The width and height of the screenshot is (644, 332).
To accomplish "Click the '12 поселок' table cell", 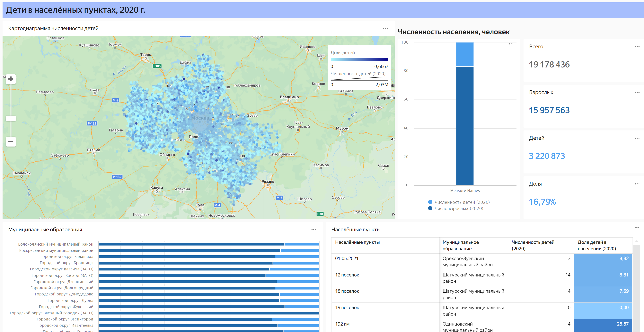I will click(x=385, y=278).
